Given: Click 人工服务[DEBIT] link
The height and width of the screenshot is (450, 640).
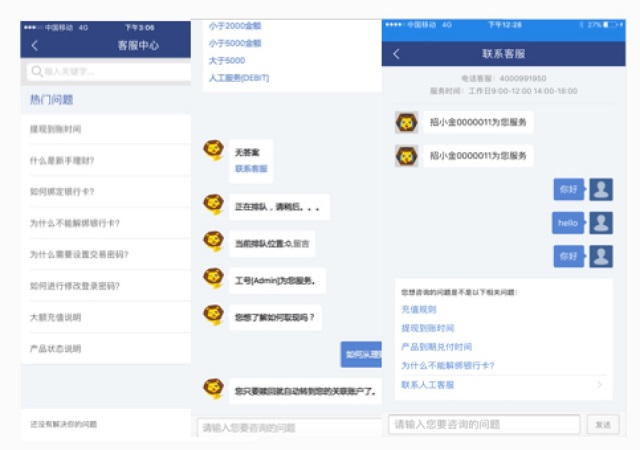Looking at the screenshot, I should [x=240, y=77].
